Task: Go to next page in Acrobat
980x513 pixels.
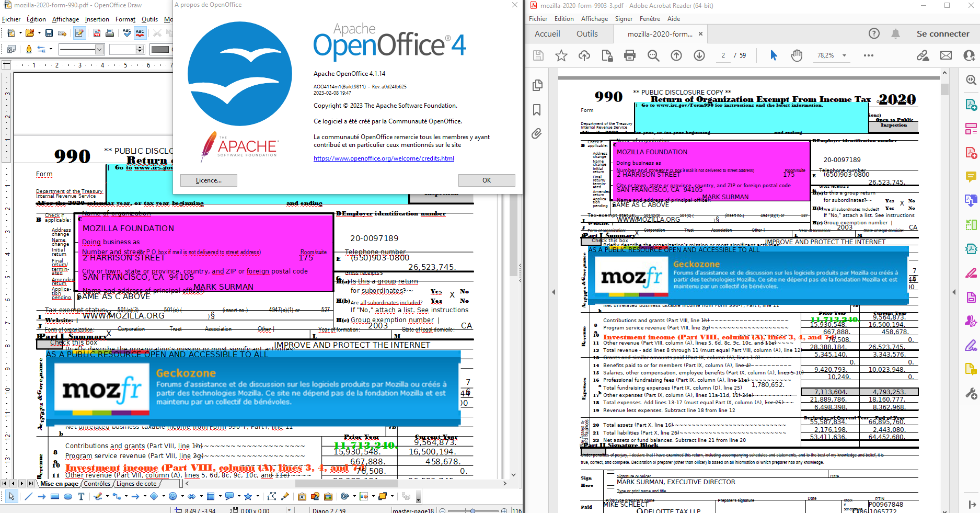Action: (699, 55)
